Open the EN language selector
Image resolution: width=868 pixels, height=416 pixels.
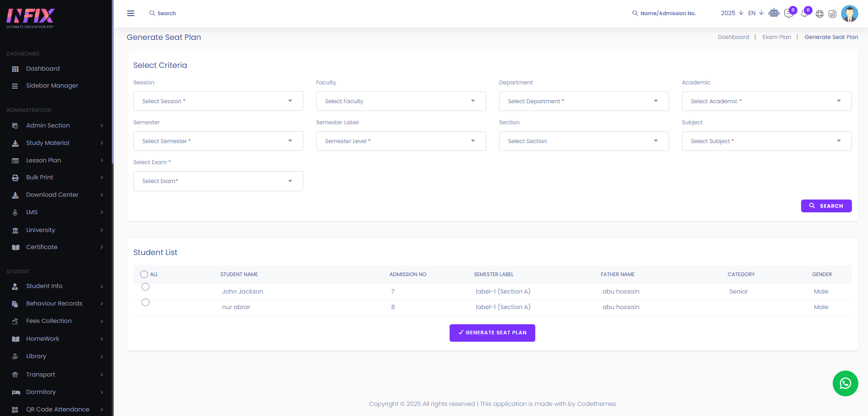coord(756,13)
